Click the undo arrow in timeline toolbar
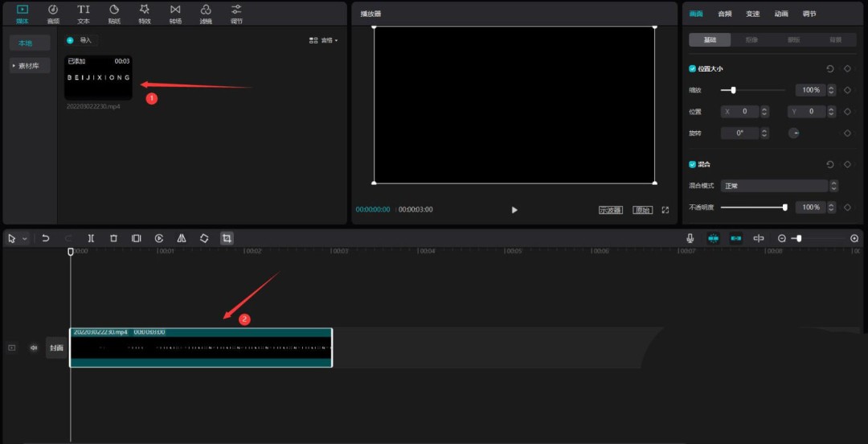This screenshot has height=444, width=868. (46, 238)
